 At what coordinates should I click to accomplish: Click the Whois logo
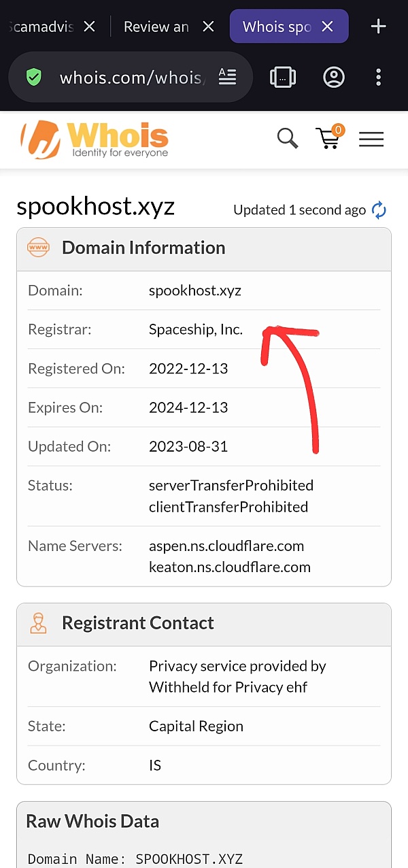[95, 139]
